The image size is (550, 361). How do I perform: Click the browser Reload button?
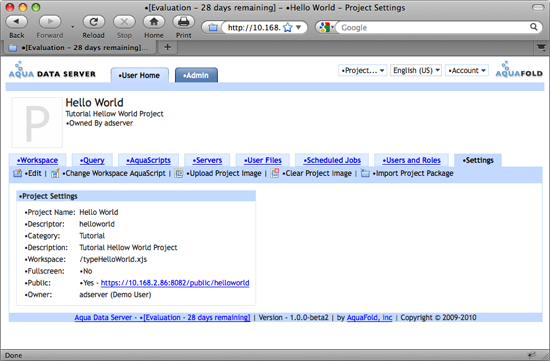click(x=94, y=22)
